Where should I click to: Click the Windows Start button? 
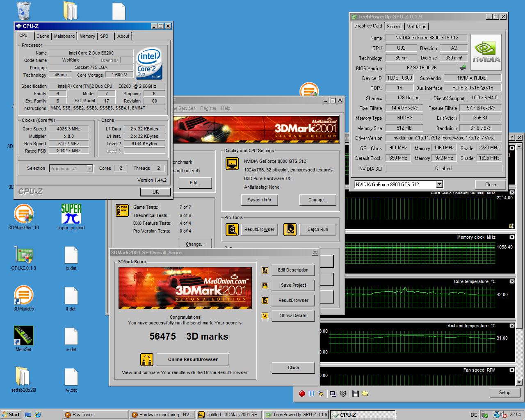pyautogui.click(x=11, y=415)
